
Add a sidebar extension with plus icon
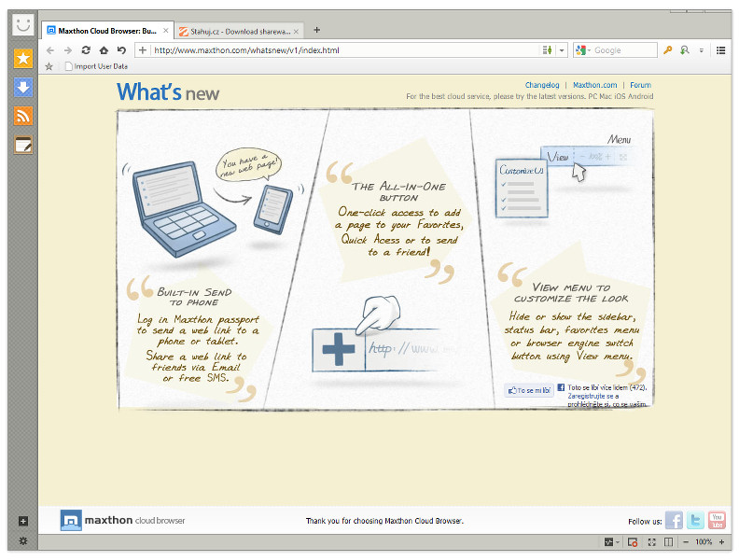tap(23, 521)
